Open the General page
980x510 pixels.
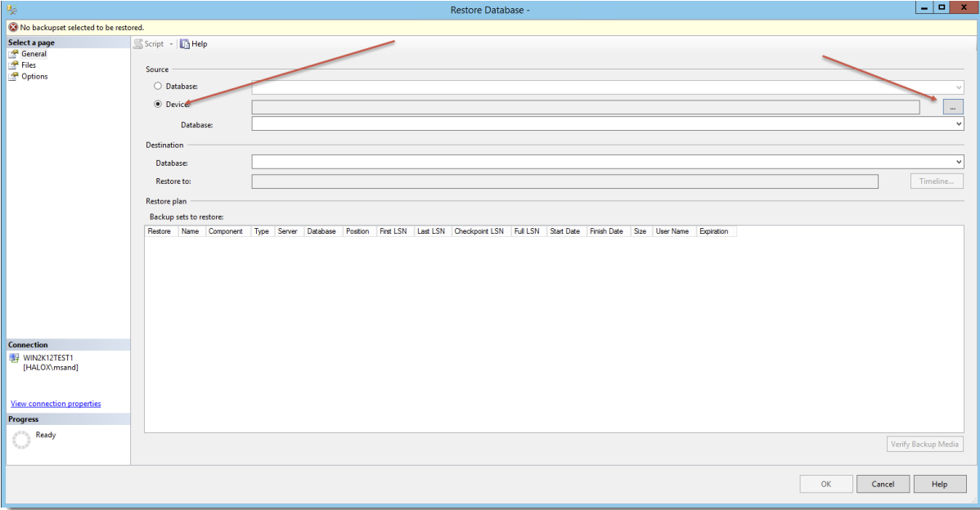coord(34,54)
